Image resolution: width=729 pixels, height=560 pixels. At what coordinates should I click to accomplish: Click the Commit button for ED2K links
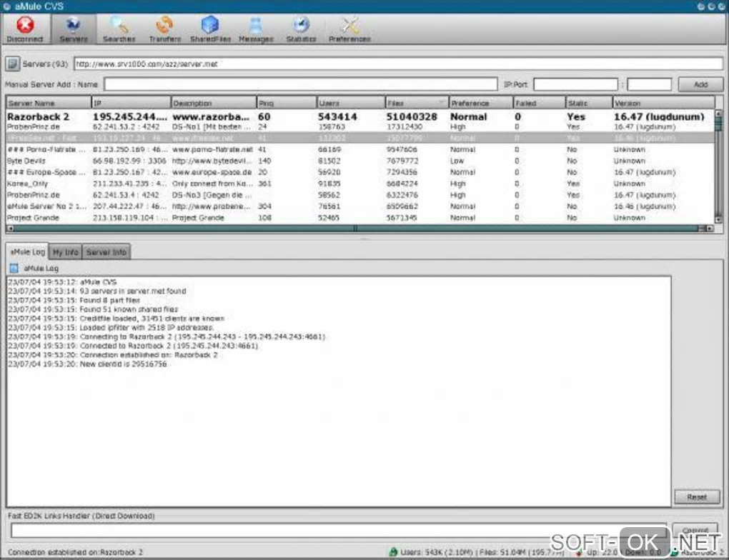[695, 530]
